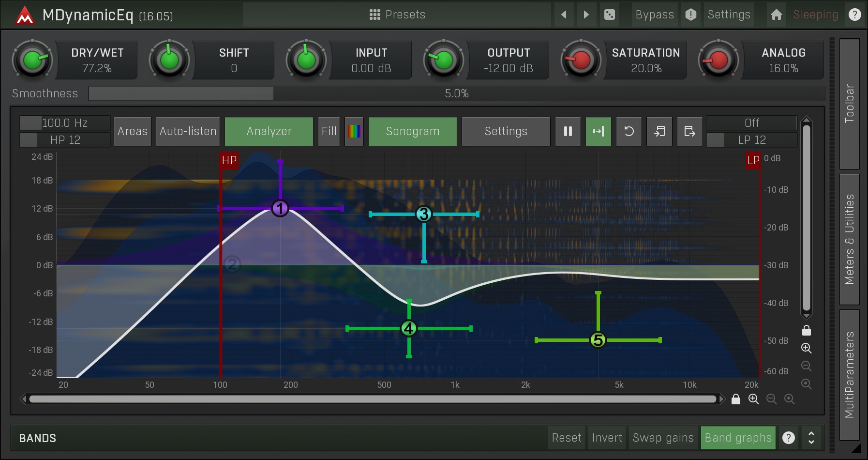Zoom out vertically with magnifier minus
868x460 pixels.
pyautogui.click(x=806, y=366)
